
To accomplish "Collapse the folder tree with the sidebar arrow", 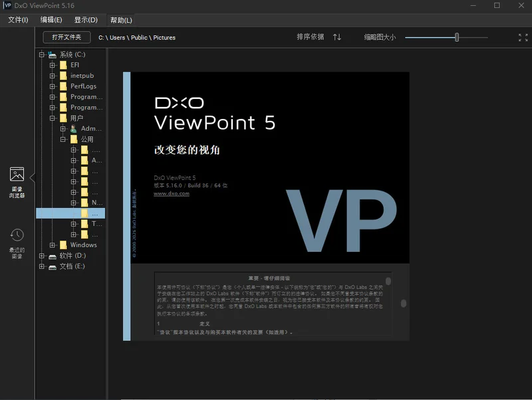I will (x=32, y=177).
